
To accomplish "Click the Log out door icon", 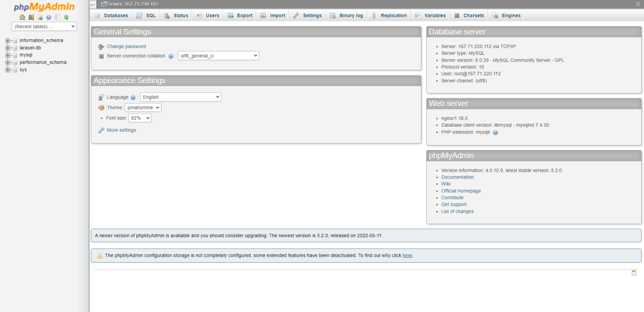I will click(x=31, y=17).
